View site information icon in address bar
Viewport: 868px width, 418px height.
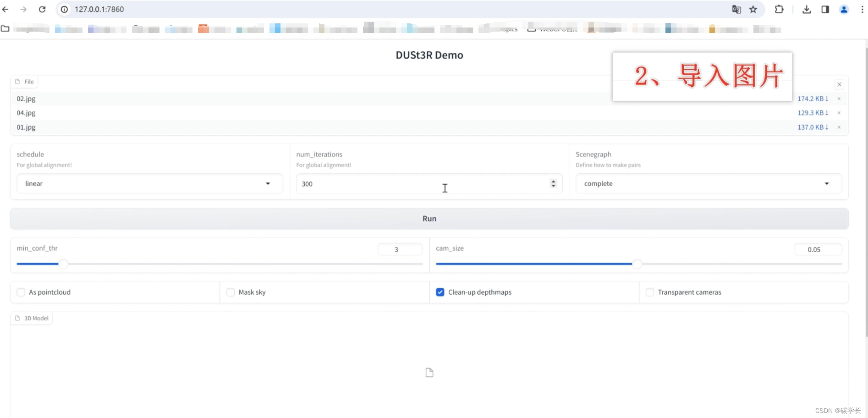[x=65, y=9]
